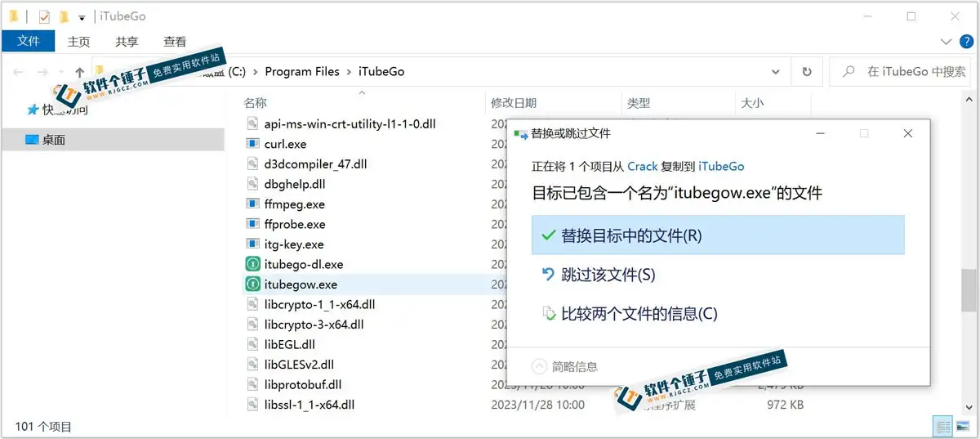Click the icon of ffmpeg.exe

(x=252, y=204)
